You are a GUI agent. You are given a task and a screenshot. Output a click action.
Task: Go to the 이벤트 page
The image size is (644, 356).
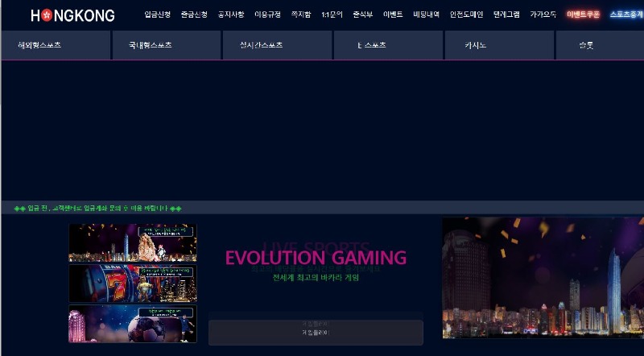[x=393, y=14]
